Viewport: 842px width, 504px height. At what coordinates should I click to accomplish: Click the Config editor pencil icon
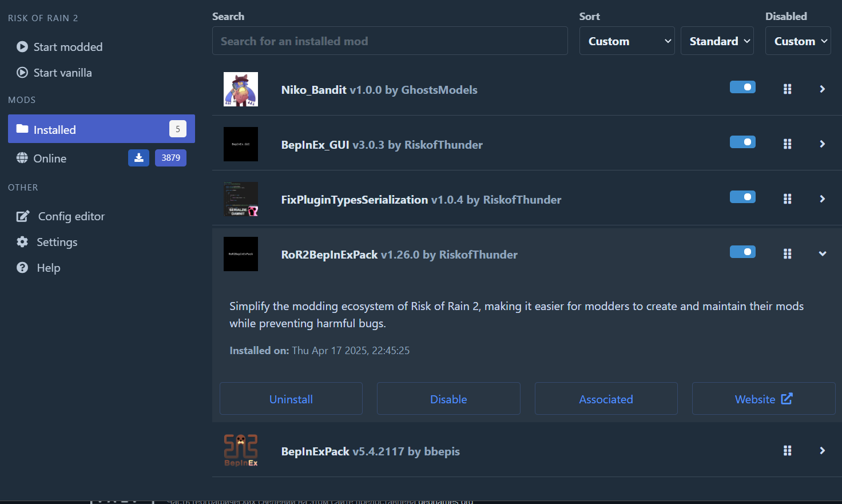coord(23,216)
